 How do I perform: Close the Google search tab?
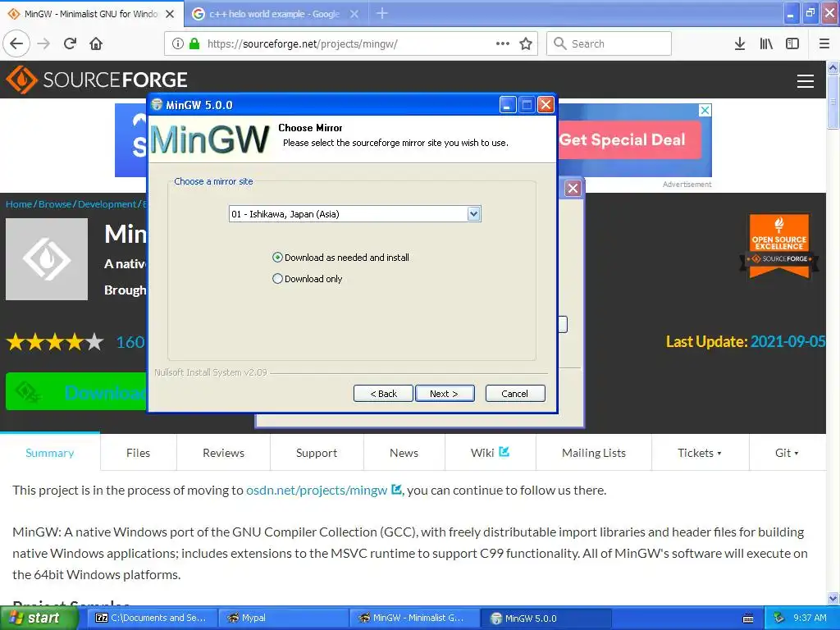(x=354, y=14)
